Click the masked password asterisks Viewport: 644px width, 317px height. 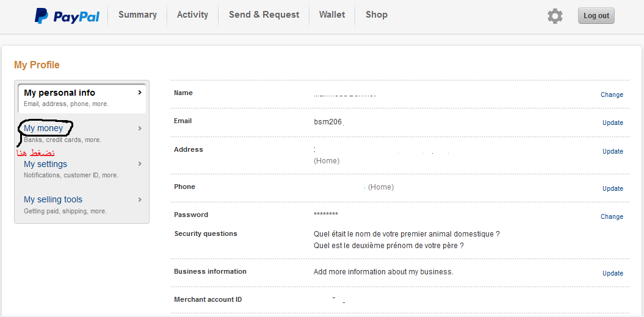(326, 215)
